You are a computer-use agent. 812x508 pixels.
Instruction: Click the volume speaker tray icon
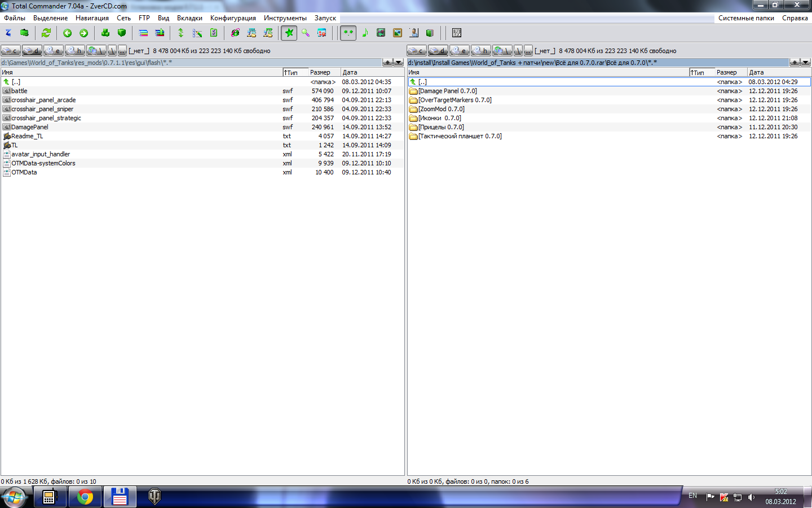click(x=751, y=497)
